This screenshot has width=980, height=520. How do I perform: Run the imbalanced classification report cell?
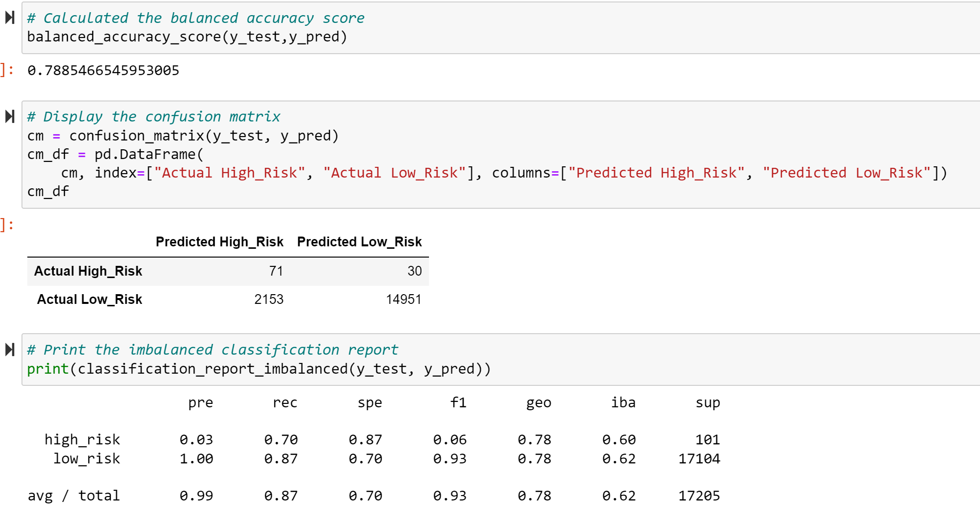tap(9, 349)
